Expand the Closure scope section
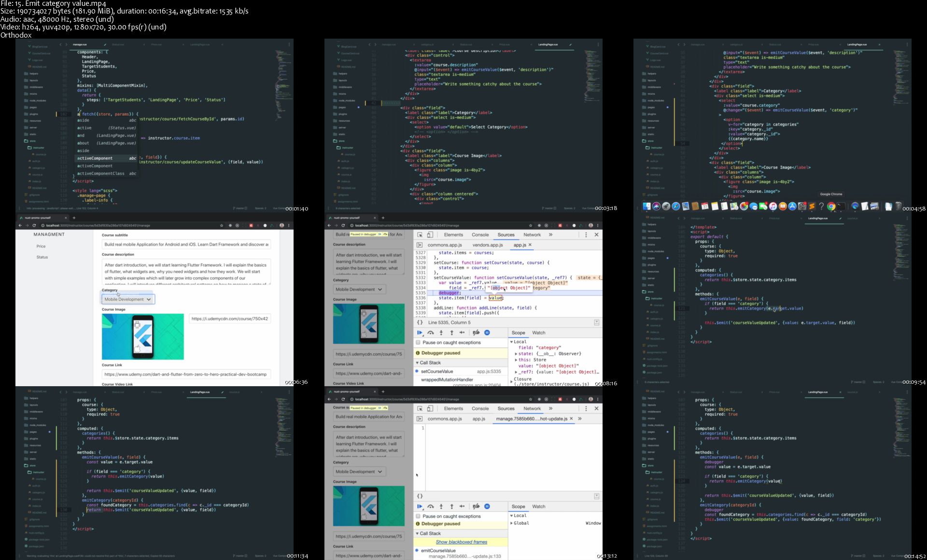 tap(512, 381)
